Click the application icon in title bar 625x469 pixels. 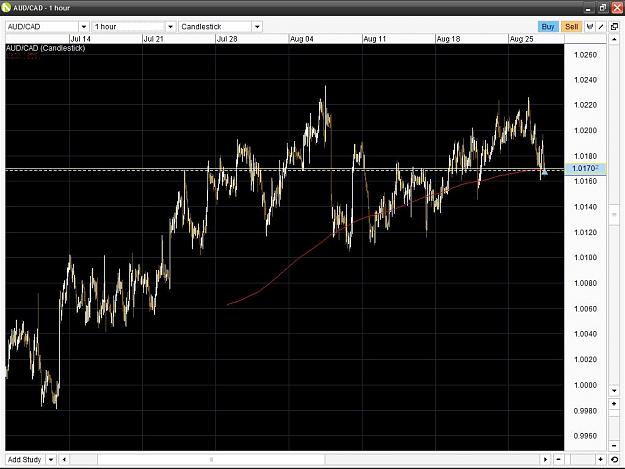6,7
